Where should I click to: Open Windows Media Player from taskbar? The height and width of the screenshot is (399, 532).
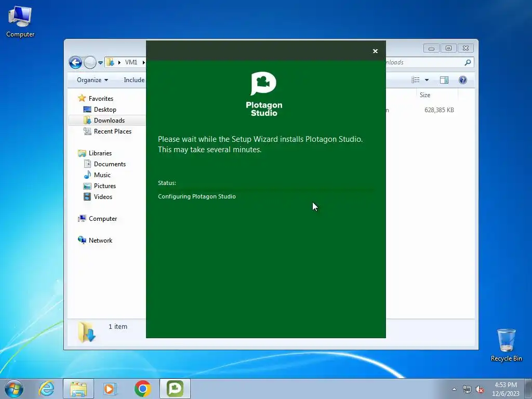tap(110, 389)
